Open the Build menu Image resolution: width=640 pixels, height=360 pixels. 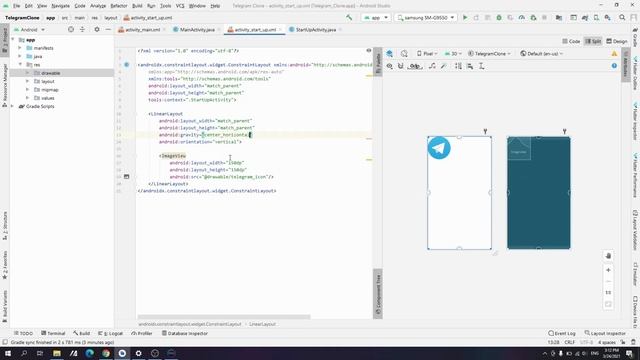[137, 6]
